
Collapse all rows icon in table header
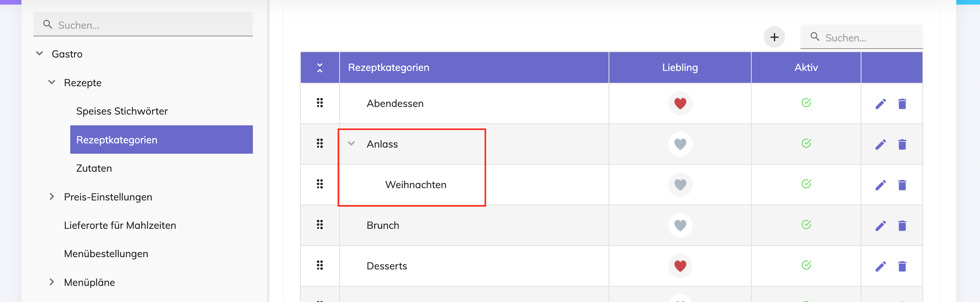point(320,68)
